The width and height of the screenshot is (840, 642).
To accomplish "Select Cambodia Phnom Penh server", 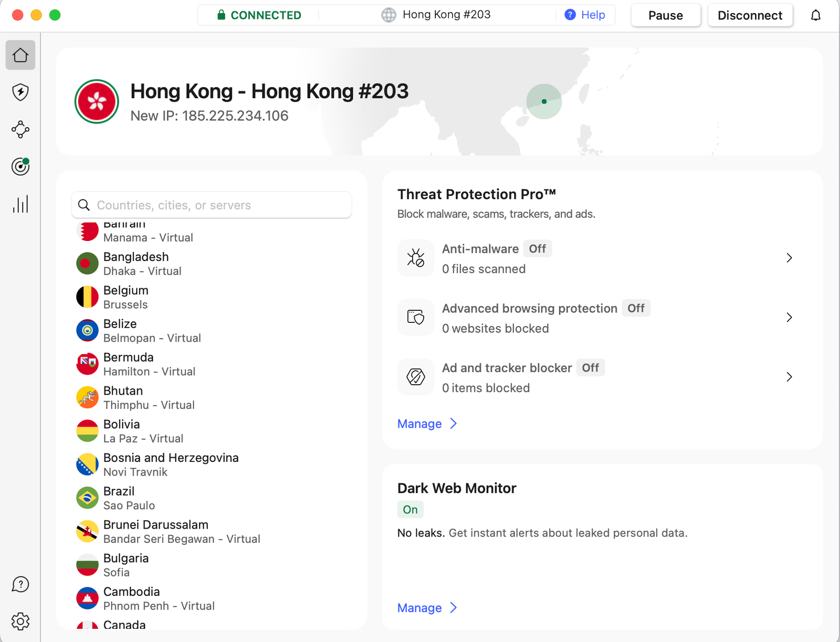I will 212,598.
